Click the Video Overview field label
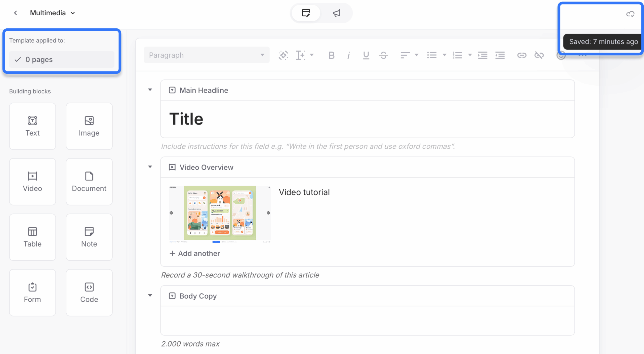Screen dimensions: 644x354 point(206,167)
